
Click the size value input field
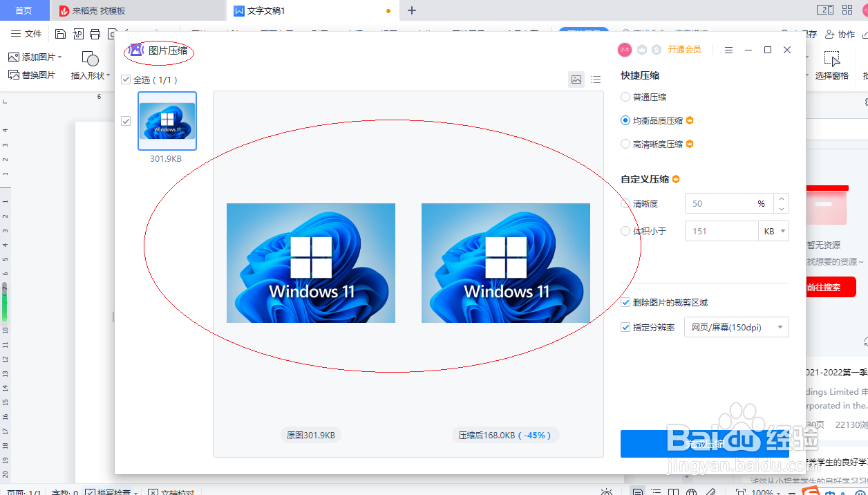pyautogui.click(x=721, y=231)
